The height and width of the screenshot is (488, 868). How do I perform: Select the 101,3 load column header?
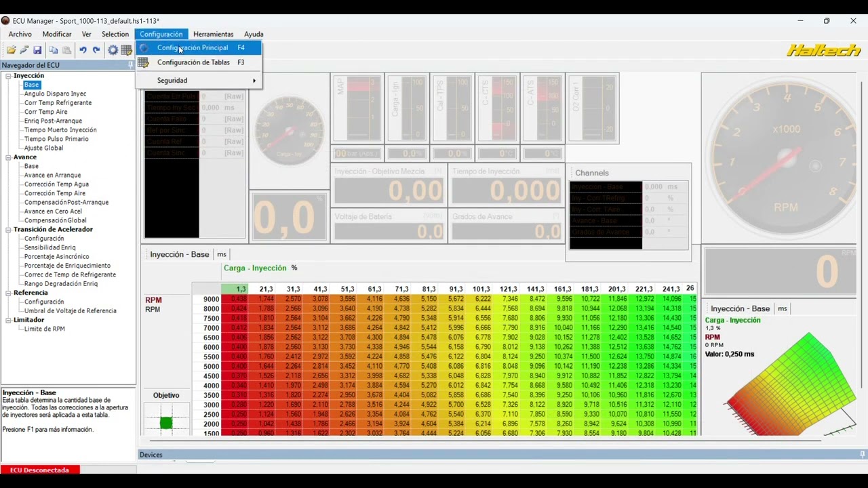[x=481, y=289]
